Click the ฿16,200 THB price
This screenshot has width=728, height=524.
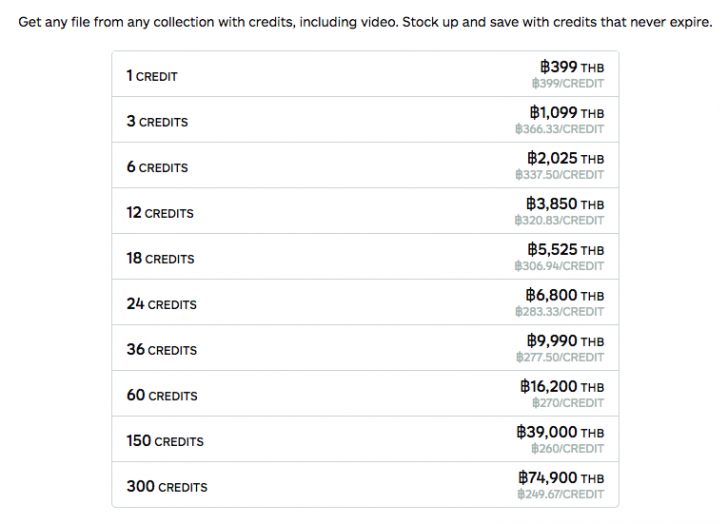point(562,386)
